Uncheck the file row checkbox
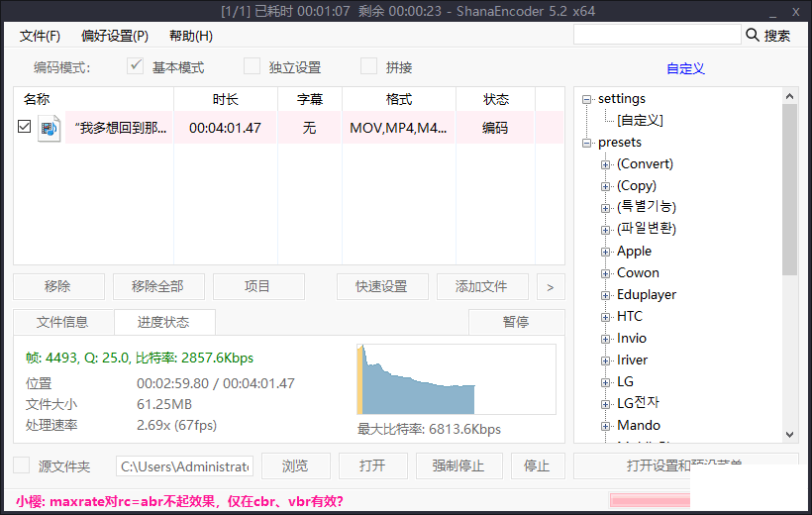Image resolution: width=812 pixels, height=515 pixels. point(25,127)
